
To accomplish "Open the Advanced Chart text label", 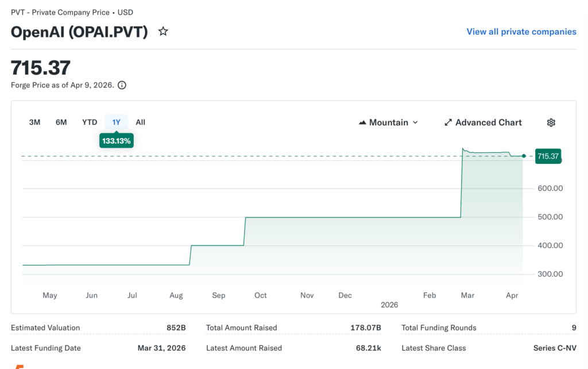I will (488, 122).
